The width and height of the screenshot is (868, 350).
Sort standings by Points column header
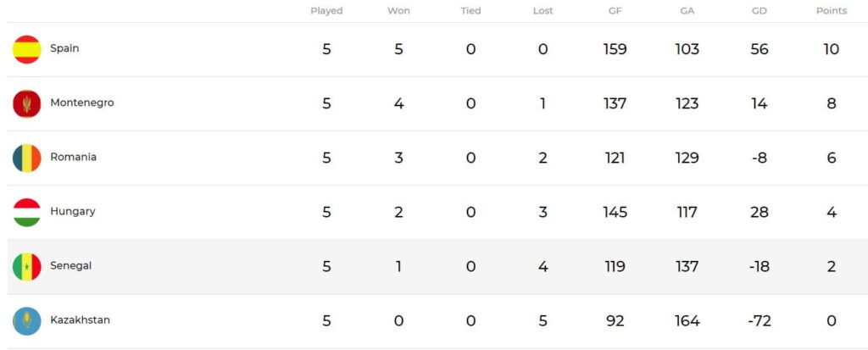click(832, 11)
